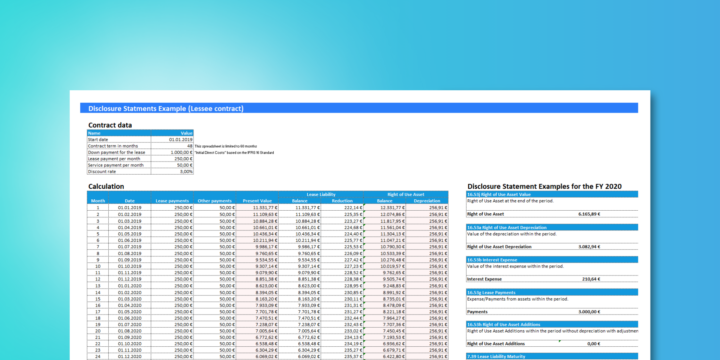Select the contract term value 48
This screenshot has width=720, height=360.
click(172, 146)
